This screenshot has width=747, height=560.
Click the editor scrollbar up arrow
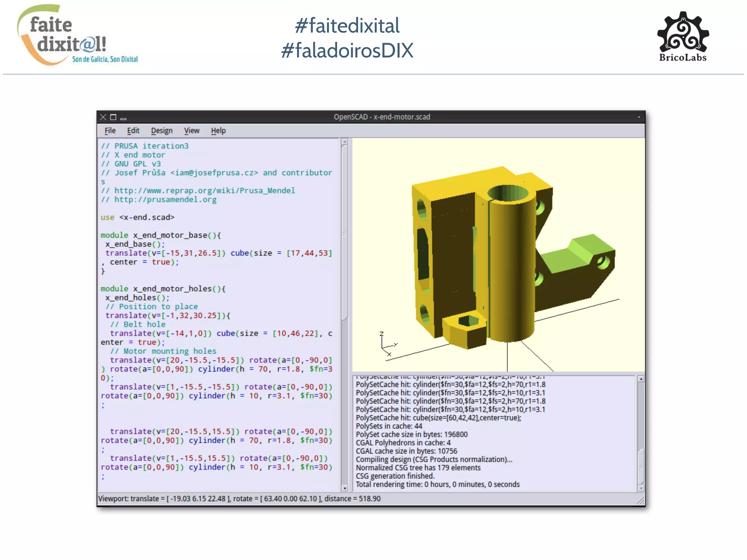pos(345,142)
